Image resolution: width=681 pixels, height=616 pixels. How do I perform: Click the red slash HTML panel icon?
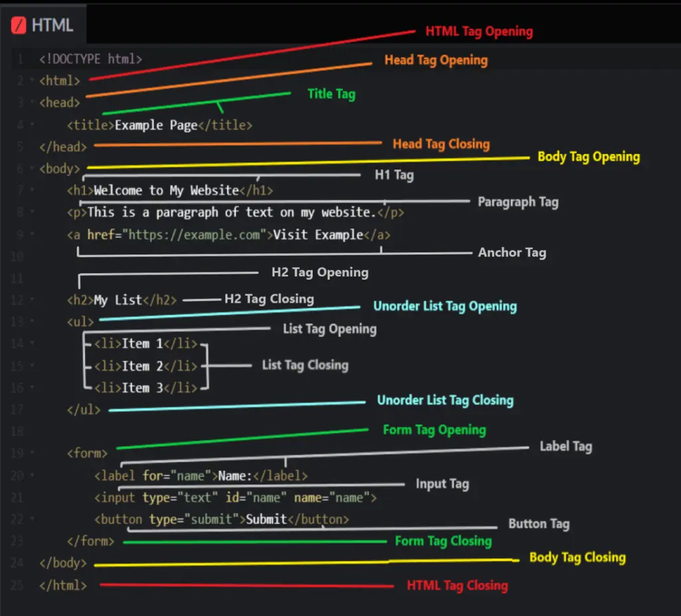tap(20, 25)
